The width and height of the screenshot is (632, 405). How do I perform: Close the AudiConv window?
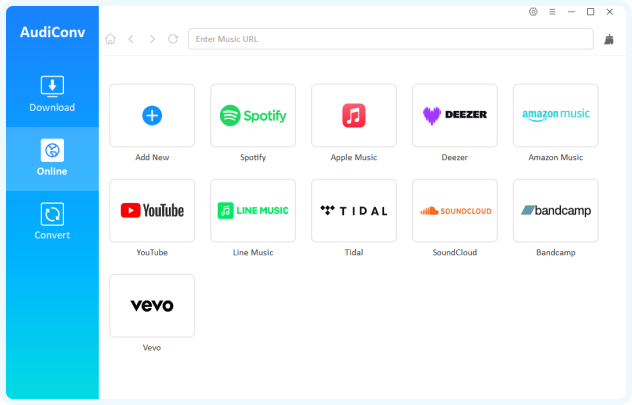[610, 12]
